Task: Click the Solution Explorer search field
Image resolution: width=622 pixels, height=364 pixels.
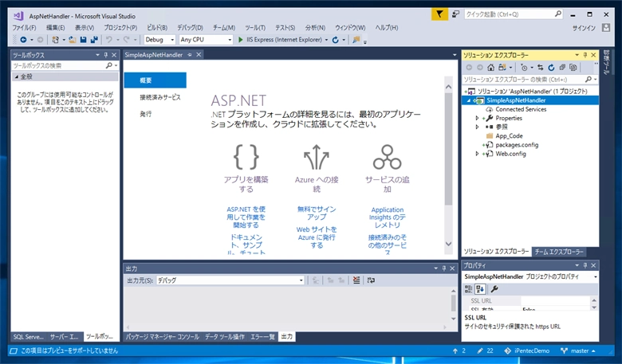Action: [530, 80]
